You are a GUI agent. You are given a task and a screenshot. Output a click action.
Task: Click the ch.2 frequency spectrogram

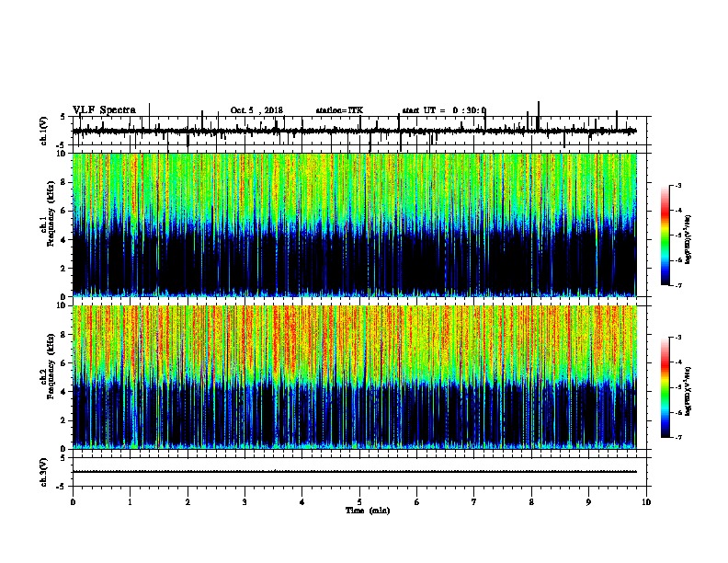[354, 377]
